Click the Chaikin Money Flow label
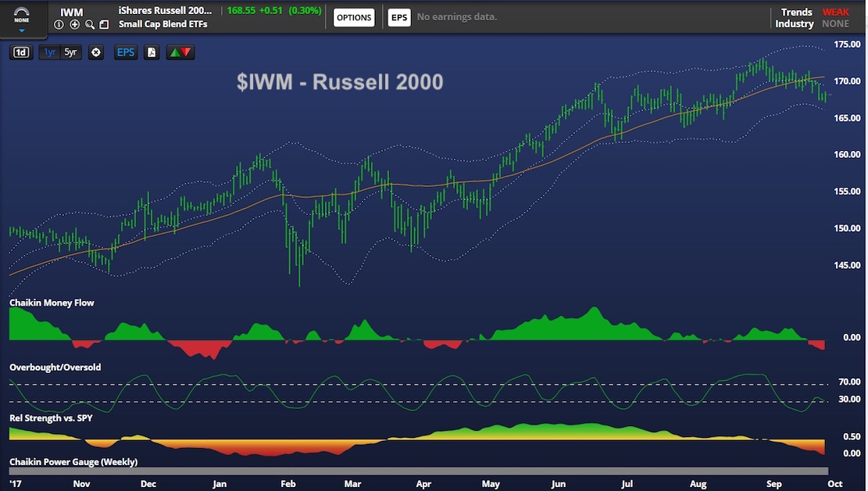 click(x=52, y=303)
